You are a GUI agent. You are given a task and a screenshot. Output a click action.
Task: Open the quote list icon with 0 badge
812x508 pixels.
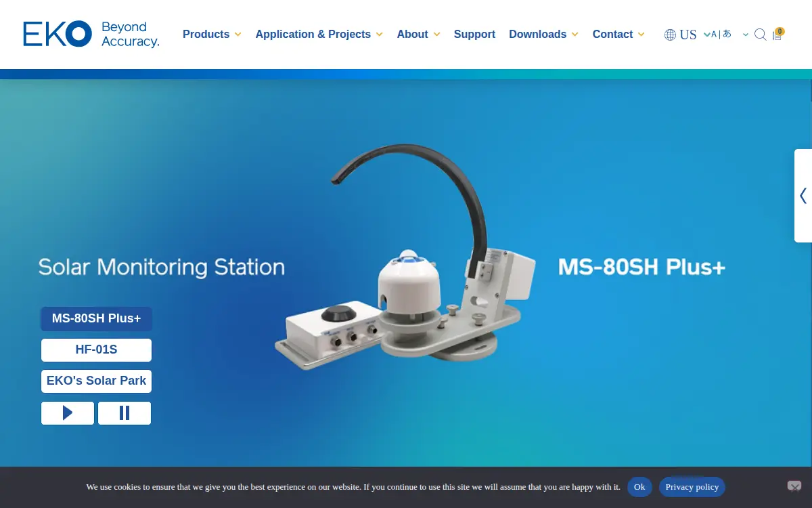777,34
